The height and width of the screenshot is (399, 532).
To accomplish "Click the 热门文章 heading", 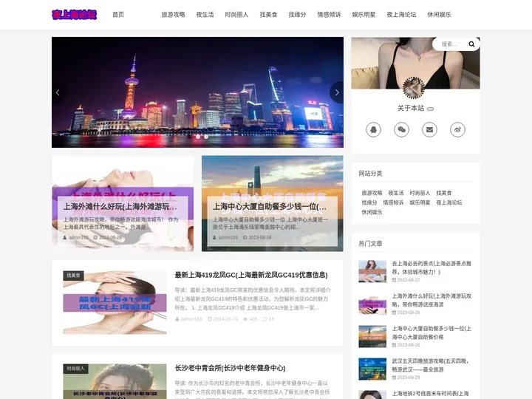I will pos(370,244).
